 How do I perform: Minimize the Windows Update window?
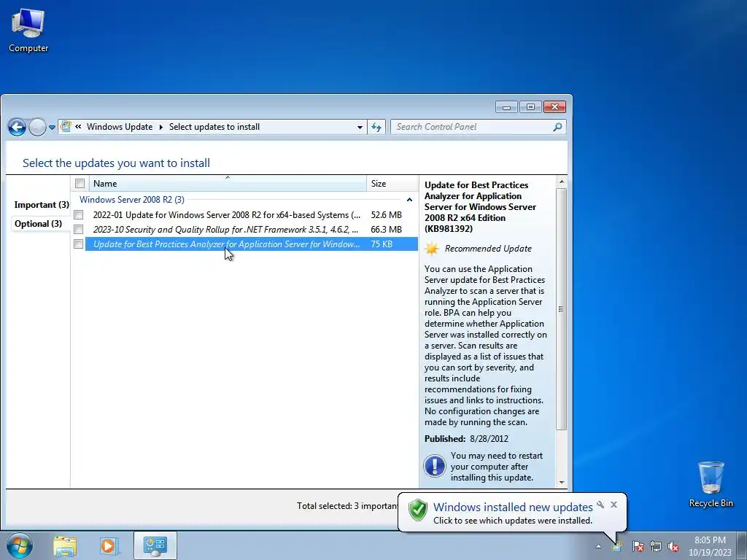click(506, 107)
